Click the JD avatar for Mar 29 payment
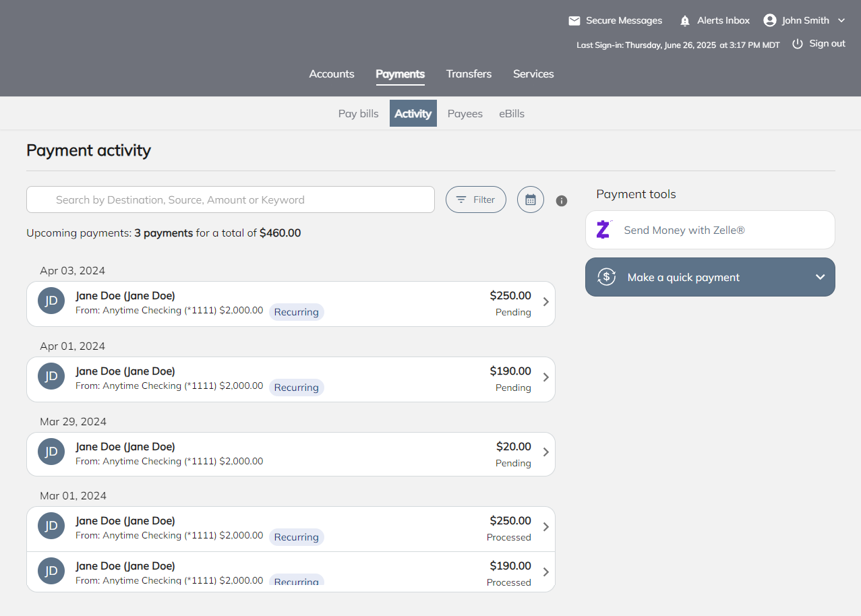The image size is (861, 616). point(51,452)
